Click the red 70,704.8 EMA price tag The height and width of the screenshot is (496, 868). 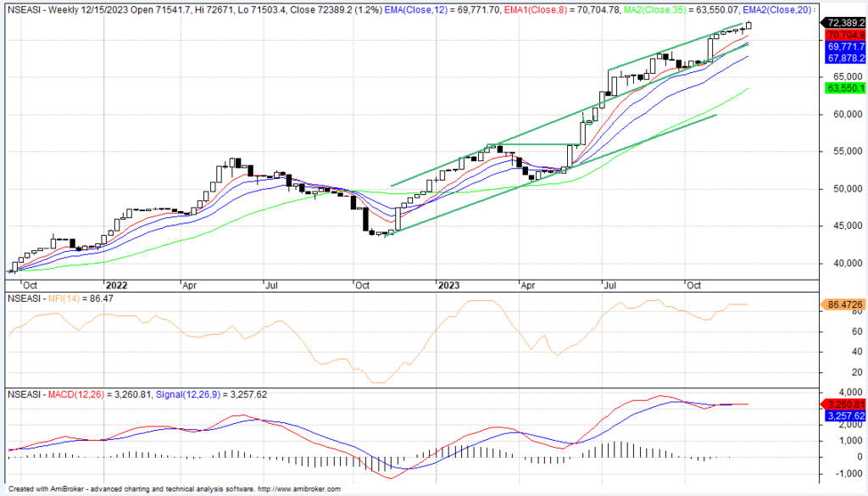(x=844, y=36)
